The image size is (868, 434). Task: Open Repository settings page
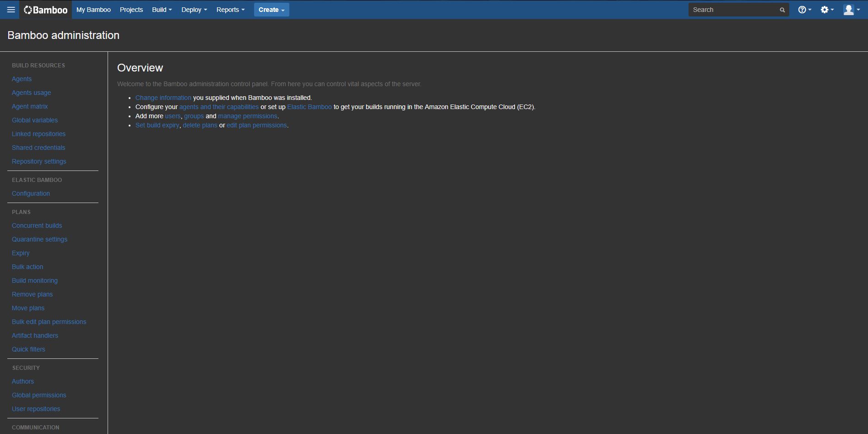[39, 161]
